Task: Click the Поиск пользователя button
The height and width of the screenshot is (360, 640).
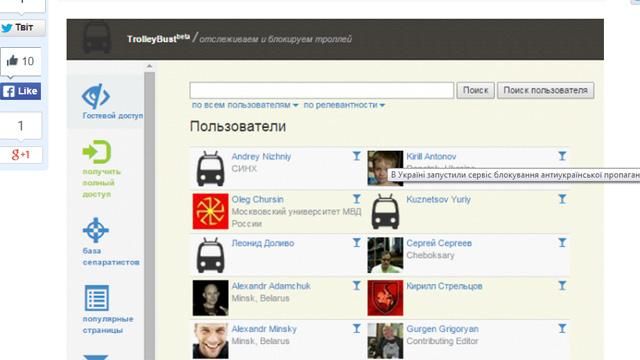Action: pyautogui.click(x=545, y=90)
